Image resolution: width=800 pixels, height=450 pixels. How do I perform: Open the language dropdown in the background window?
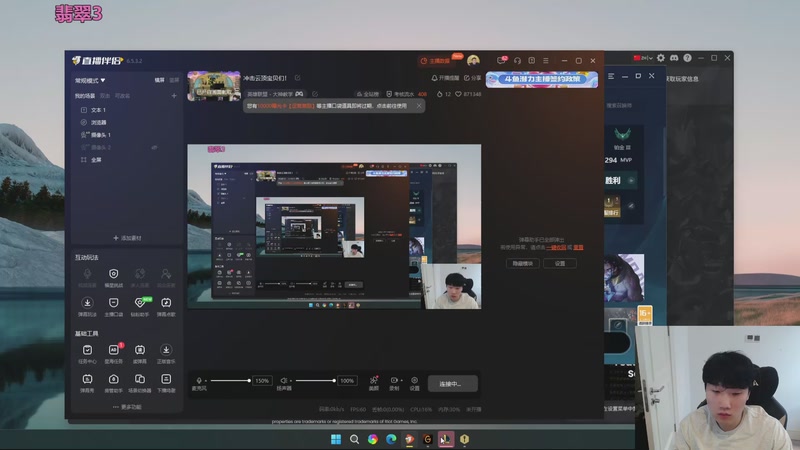(x=643, y=58)
